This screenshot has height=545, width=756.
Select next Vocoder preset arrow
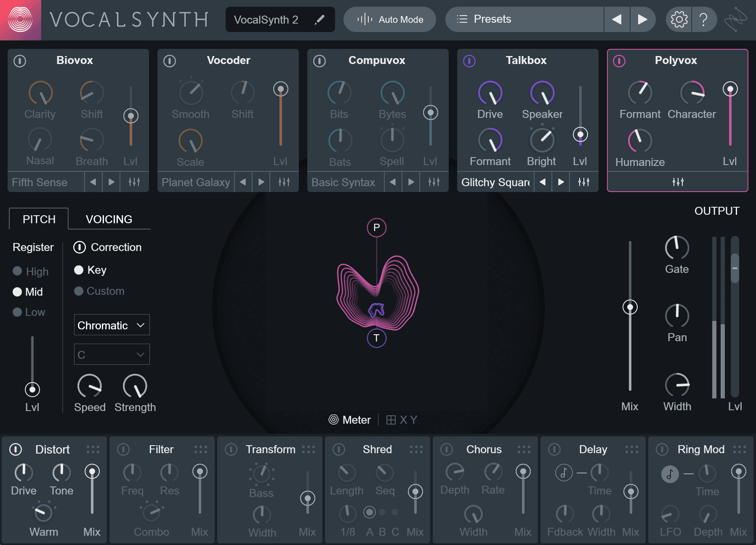point(261,182)
